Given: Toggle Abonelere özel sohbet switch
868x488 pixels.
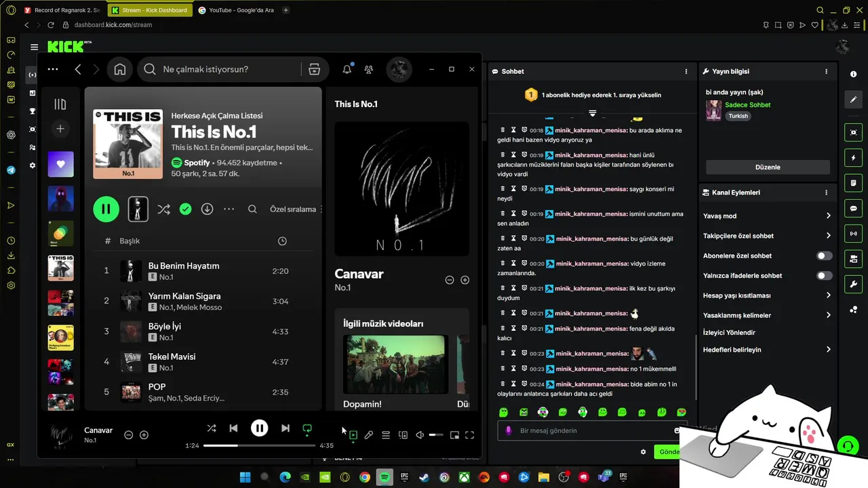Looking at the screenshot, I should [x=824, y=256].
